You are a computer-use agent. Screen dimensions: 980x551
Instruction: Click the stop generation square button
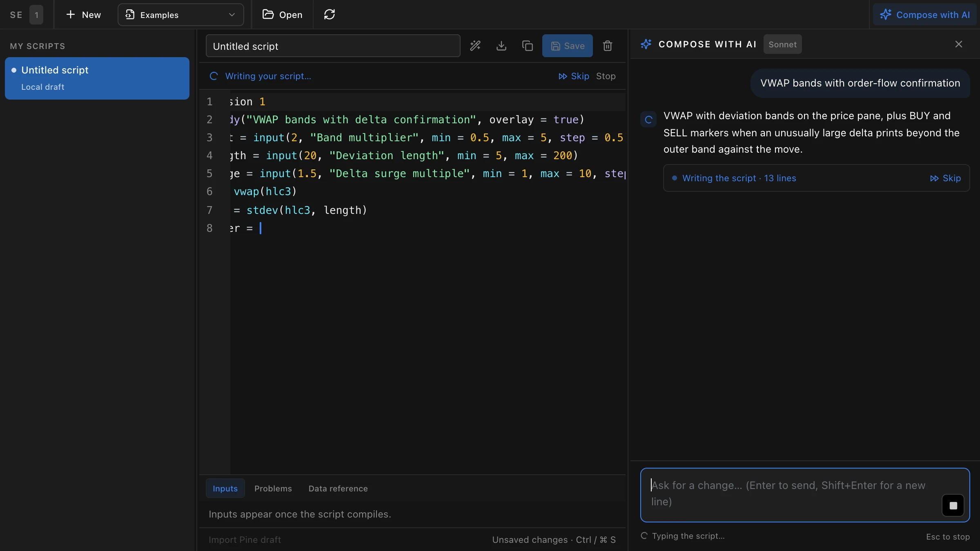pyautogui.click(x=953, y=505)
